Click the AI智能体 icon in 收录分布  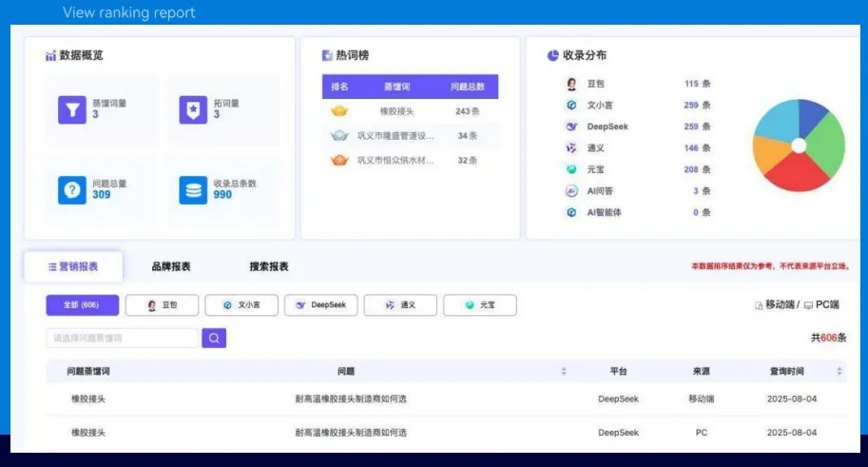coord(571,212)
